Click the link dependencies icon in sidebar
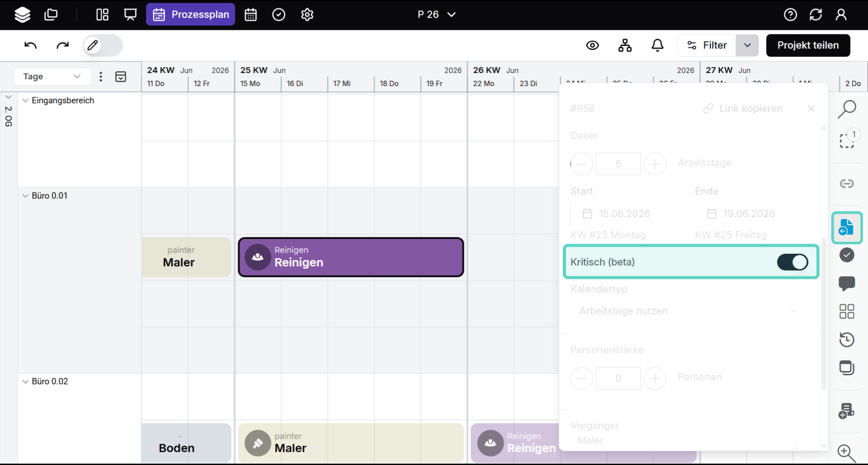The height and width of the screenshot is (465, 868). (x=846, y=184)
